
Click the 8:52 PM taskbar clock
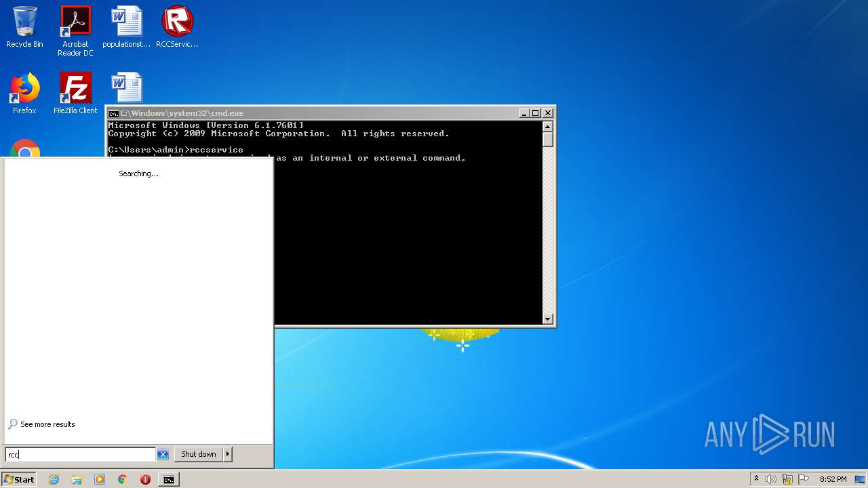pyautogui.click(x=833, y=479)
